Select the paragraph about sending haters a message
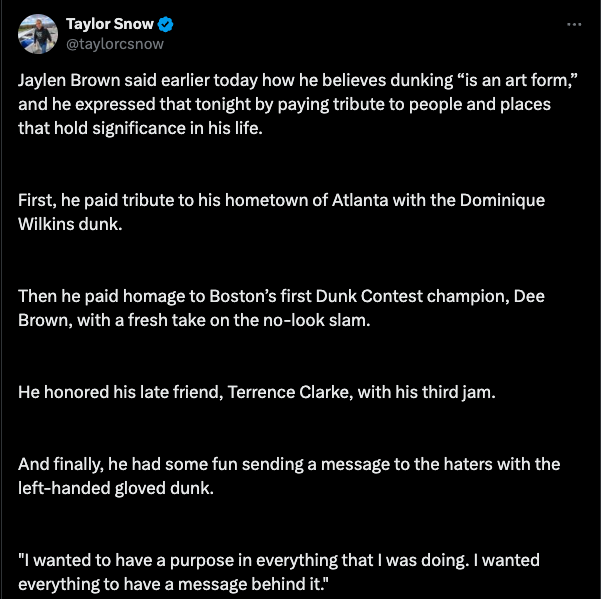601x599 pixels. (288, 476)
